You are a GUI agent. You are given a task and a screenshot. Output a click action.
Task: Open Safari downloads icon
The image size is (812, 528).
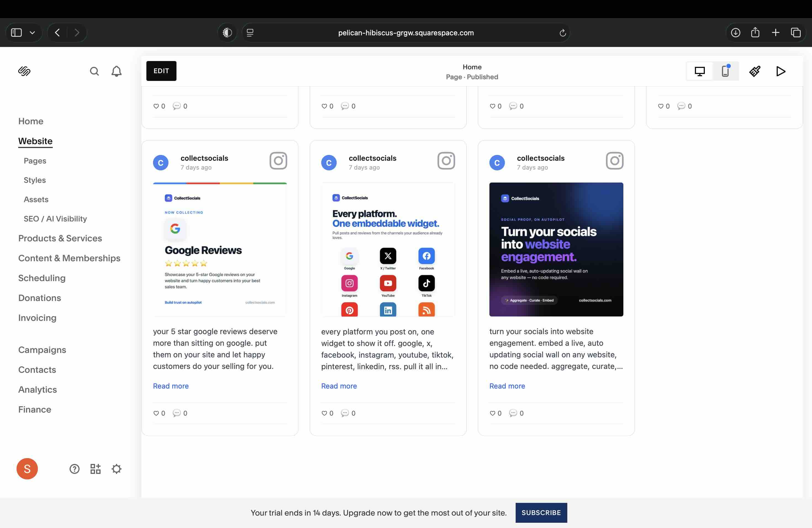735,32
